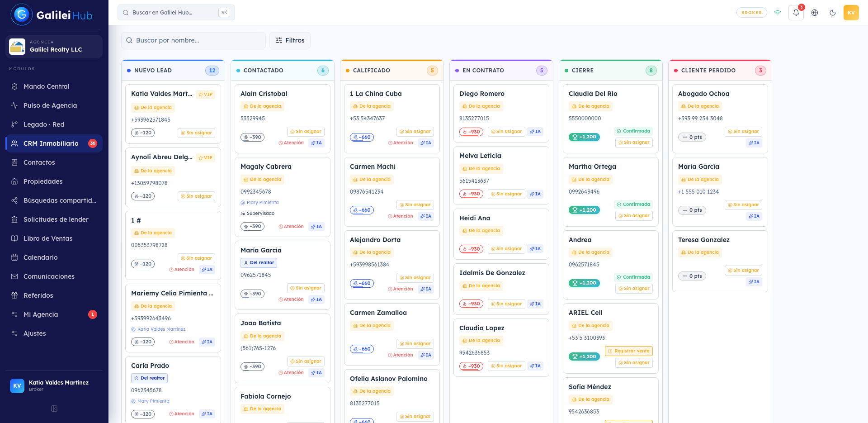Click +1,200 trophy chip on Claudia Del Rio
Screen dimensions: 868x423
pyautogui.click(x=584, y=137)
